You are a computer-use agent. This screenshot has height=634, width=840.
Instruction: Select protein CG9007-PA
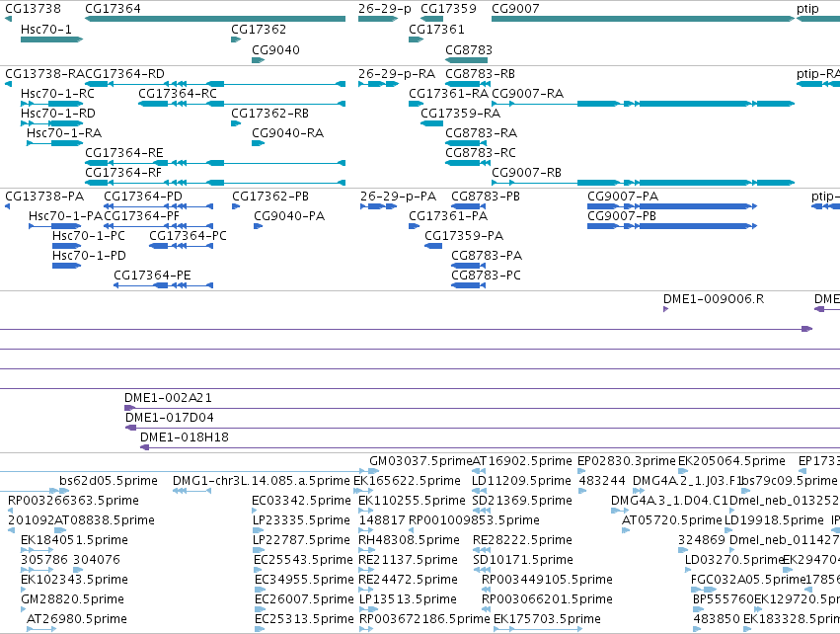click(x=672, y=205)
